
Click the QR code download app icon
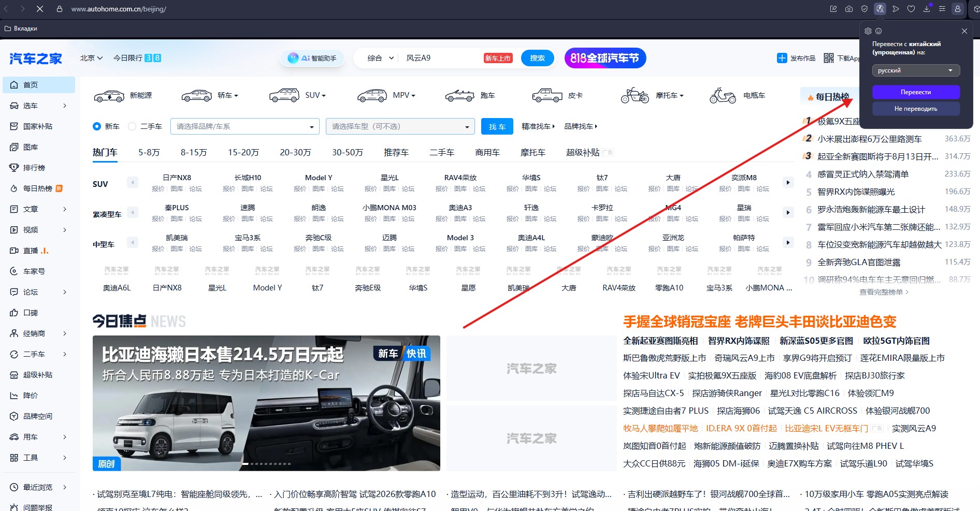[829, 58]
